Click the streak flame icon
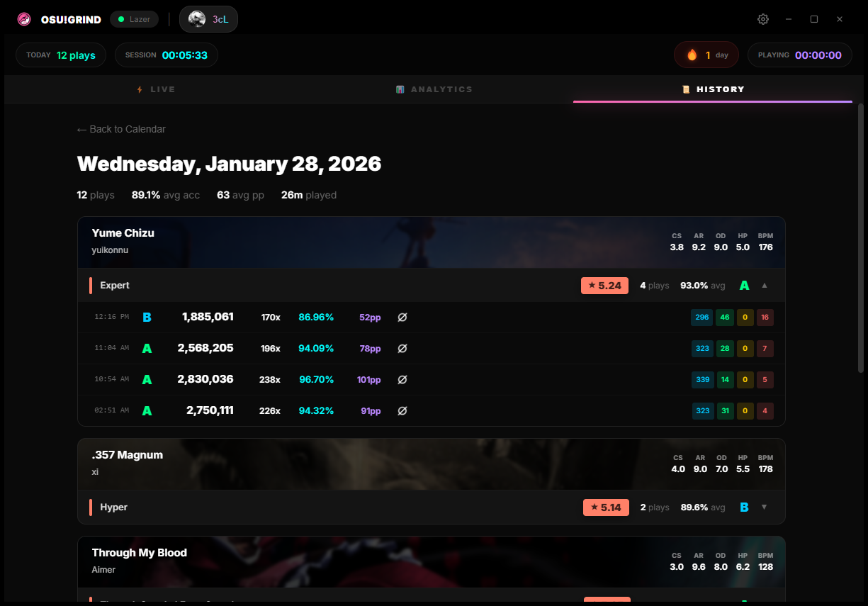The width and height of the screenshot is (868, 606). (x=692, y=55)
